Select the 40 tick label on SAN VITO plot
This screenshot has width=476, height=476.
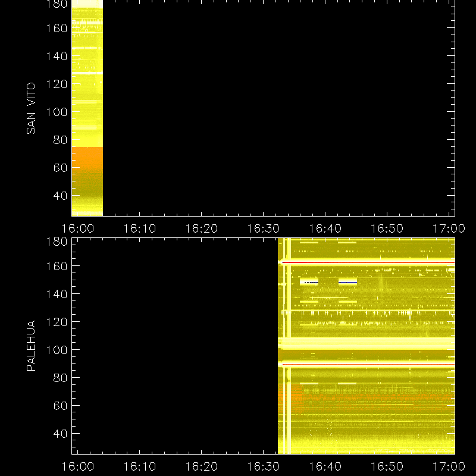60,196
